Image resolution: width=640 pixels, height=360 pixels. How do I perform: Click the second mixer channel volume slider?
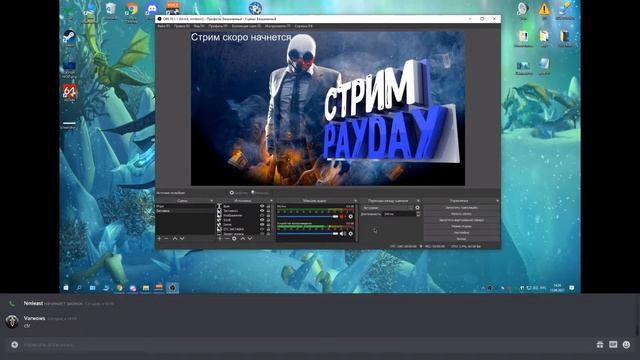pyautogui.click(x=308, y=233)
